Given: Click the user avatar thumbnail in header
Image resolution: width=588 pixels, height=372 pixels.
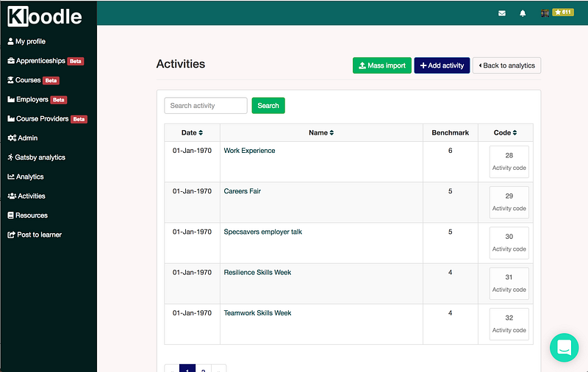Looking at the screenshot, I should click(x=545, y=13).
